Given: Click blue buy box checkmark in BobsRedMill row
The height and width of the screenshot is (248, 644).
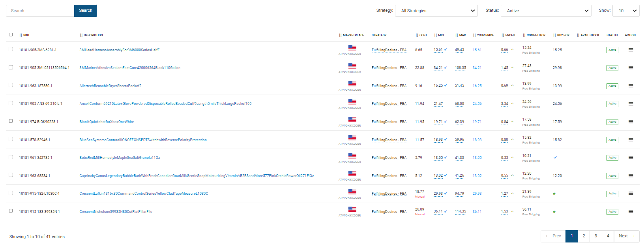Looking at the screenshot, I should pyautogui.click(x=555, y=157).
